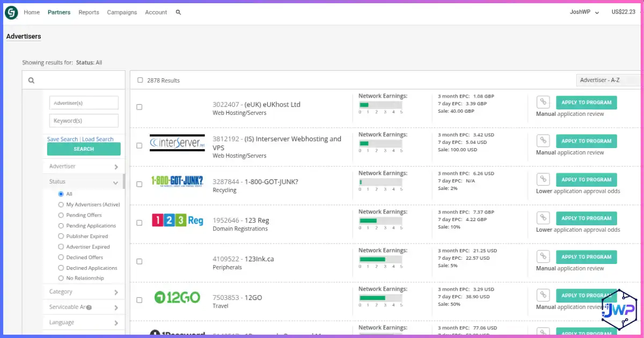The height and width of the screenshot is (338, 644).
Task: Click the CJ logo icon
Action: 11,12
